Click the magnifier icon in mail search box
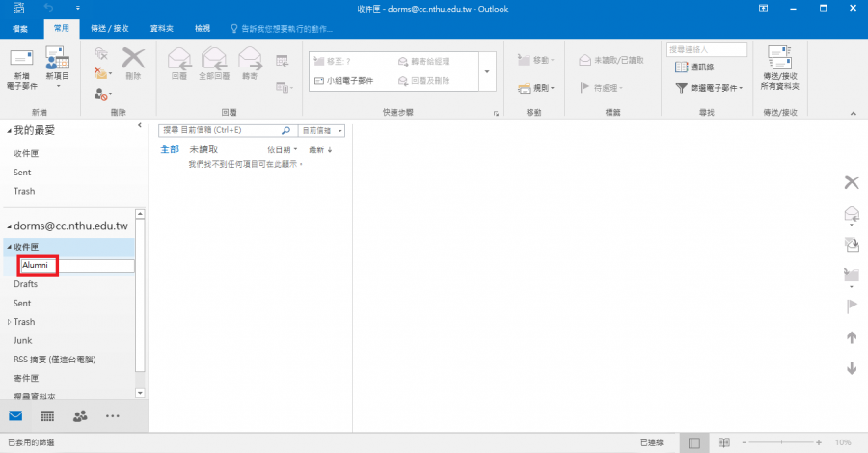Image resolution: width=868 pixels, height=453 pixels. pyautogui.click(x=285, y=130)
